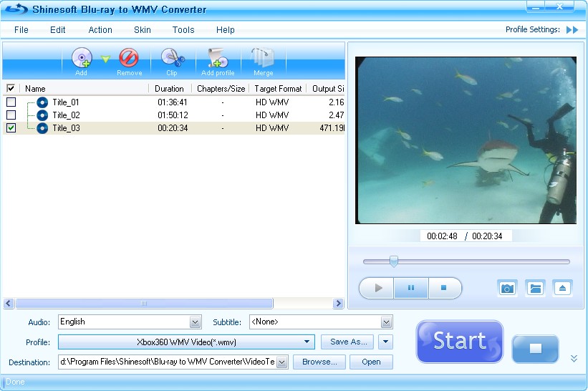
Task: Click the 471.19 output size value
Action: coord(332,128)
